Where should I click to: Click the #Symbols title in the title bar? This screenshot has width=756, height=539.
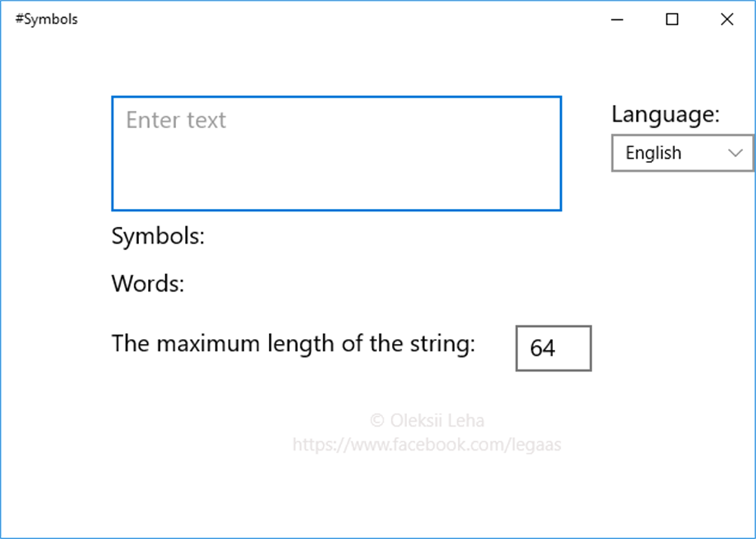click(46, 19)
